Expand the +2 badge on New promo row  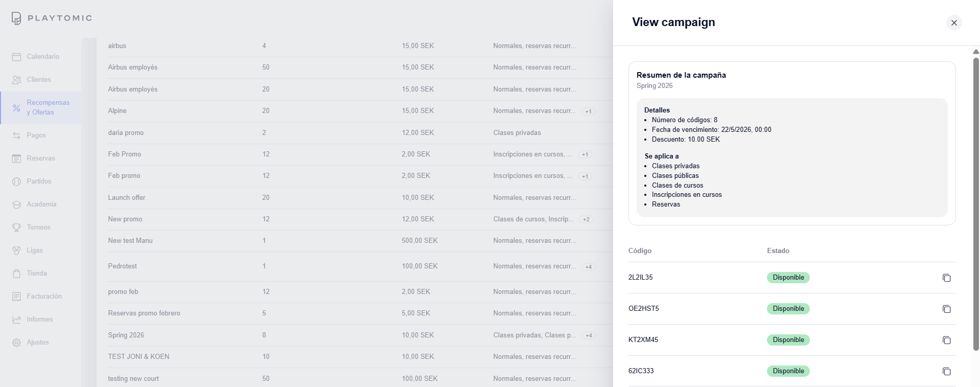tap(586, 219)
